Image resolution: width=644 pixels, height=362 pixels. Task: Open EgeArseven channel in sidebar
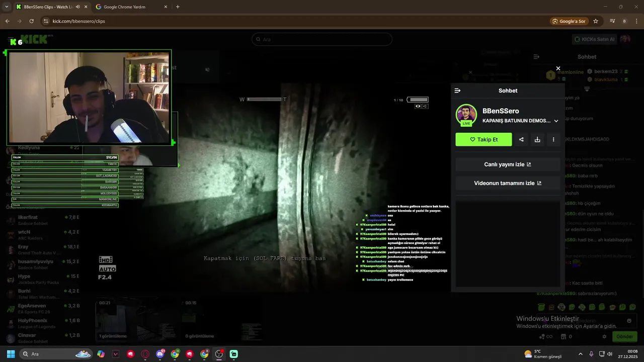(42, 308)
